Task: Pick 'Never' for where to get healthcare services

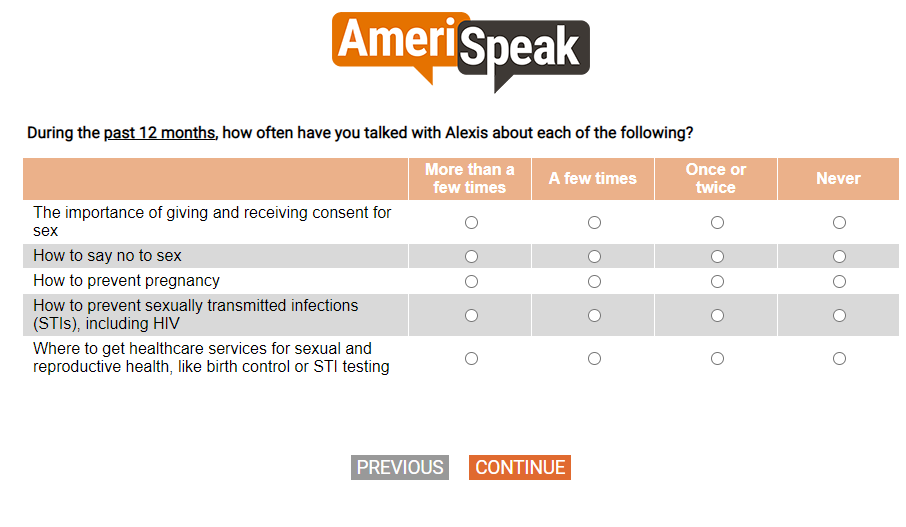Action: [840, 359]
